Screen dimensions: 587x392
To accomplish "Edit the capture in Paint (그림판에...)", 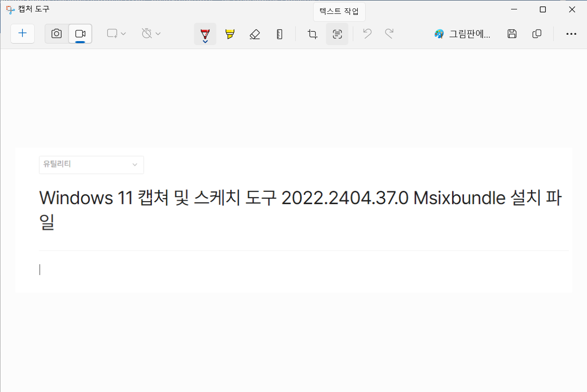I will point(462,34).
